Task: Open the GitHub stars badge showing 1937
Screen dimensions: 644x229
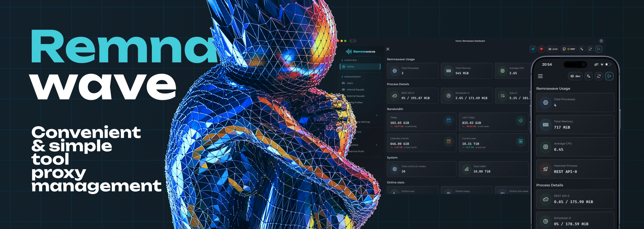Action: tap(569, 49)
